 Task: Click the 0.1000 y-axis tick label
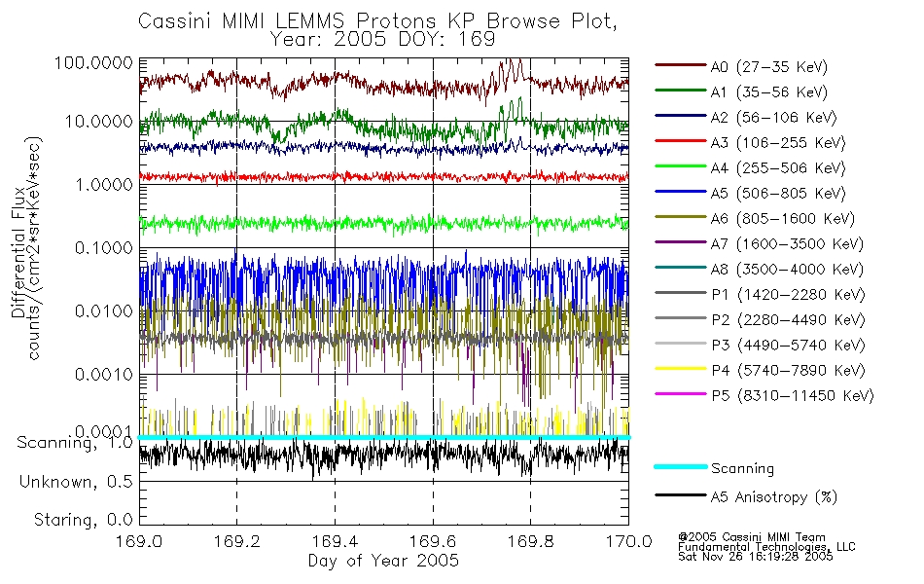[x=104, y=248]
